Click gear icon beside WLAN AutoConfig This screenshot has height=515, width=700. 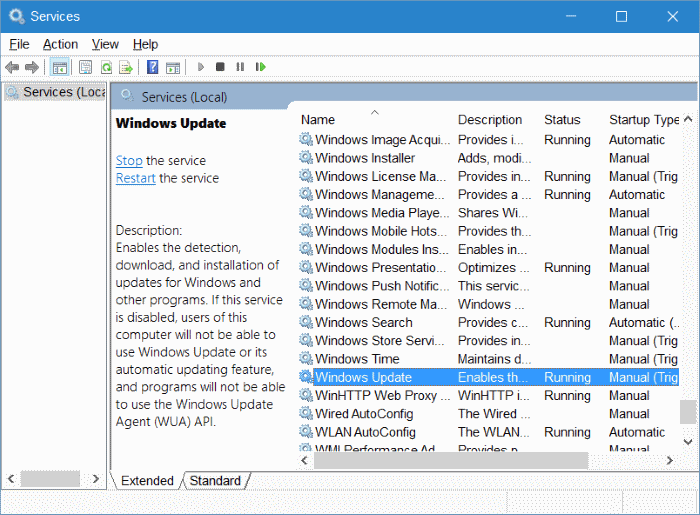click(306, 432)
